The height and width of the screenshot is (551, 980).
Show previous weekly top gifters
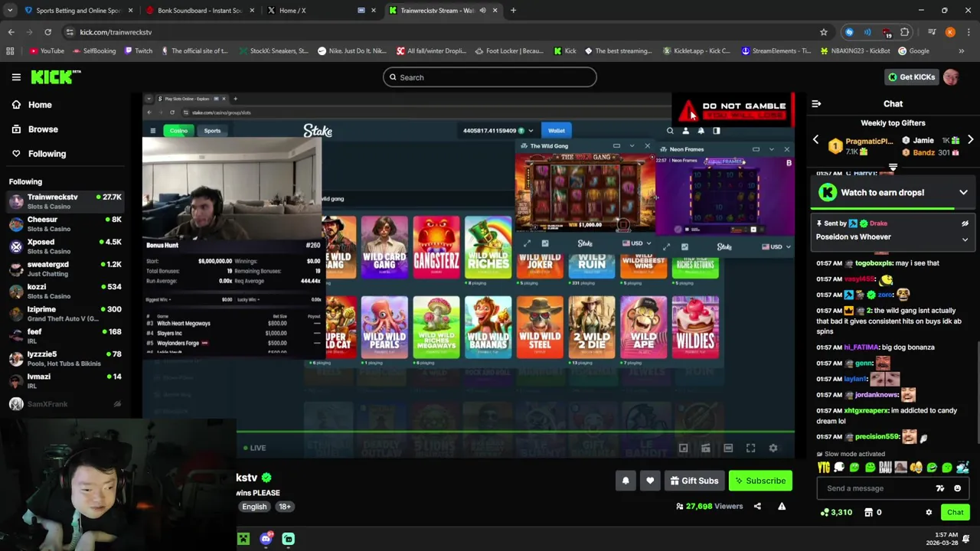[815, 140]
